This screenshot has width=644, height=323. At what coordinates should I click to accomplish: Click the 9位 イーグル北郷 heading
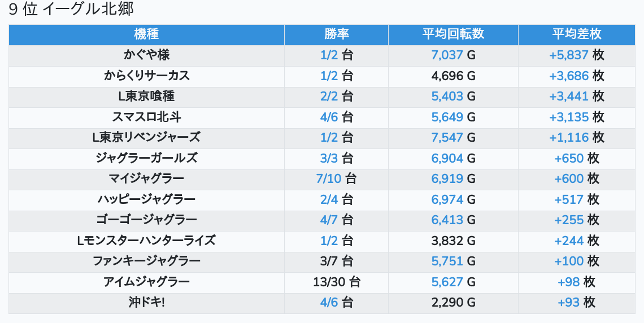click(x=71, y=9)
